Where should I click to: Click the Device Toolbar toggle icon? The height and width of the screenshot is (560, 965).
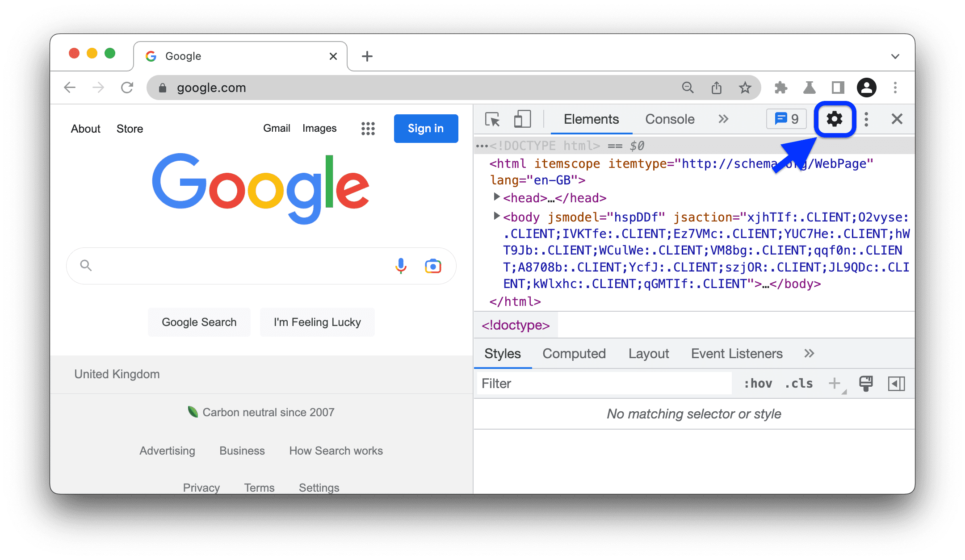pyautogui.click(x=522, y=119)
